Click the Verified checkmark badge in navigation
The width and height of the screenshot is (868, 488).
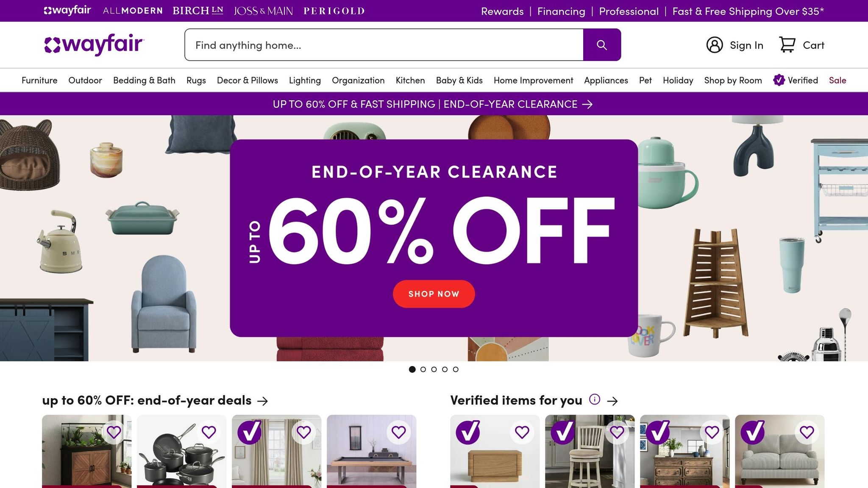click(x=779, y=80)
